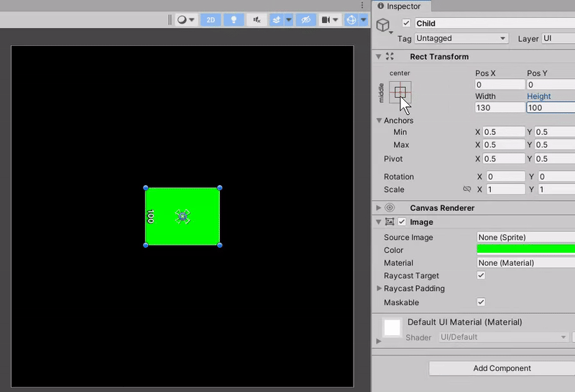
Task: Click the bottom-right handle of the green rect
Action: click(x=220, y=245)
